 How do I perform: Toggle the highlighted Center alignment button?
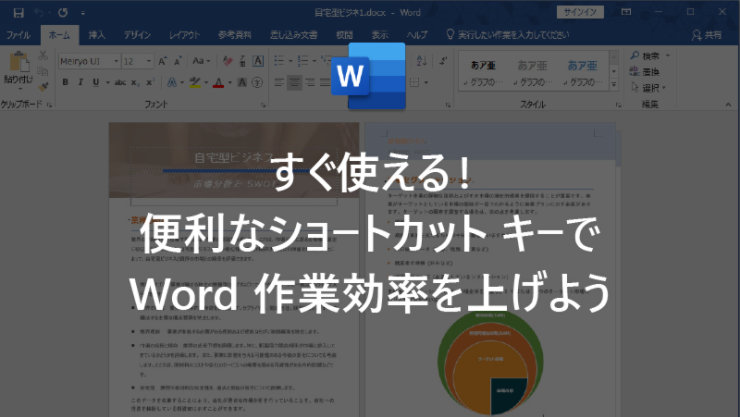294,83
